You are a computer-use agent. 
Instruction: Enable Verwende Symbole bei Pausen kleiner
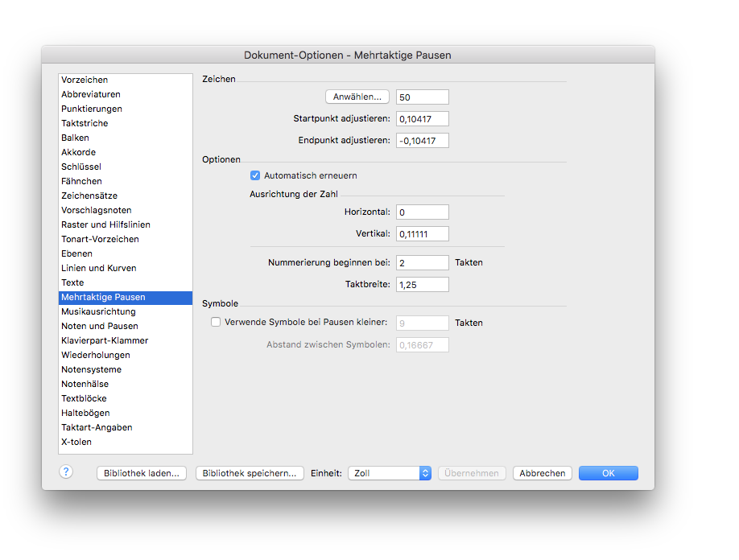point(216,322)
